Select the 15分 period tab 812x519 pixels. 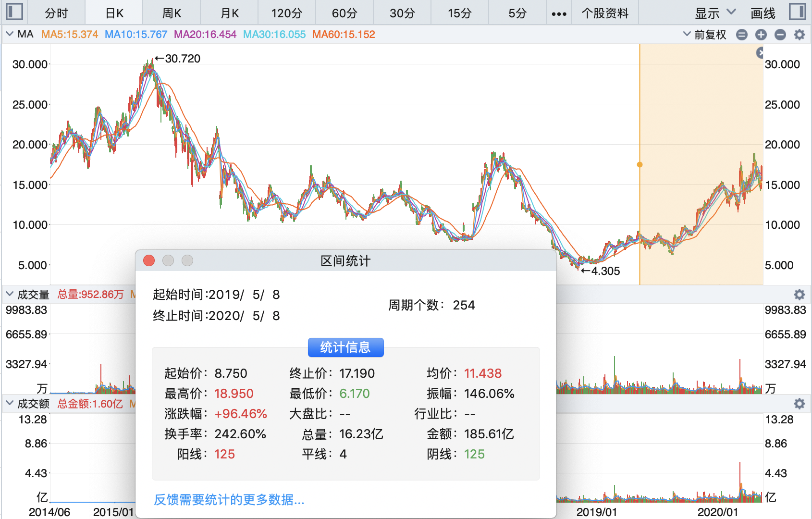coord(460,13)
